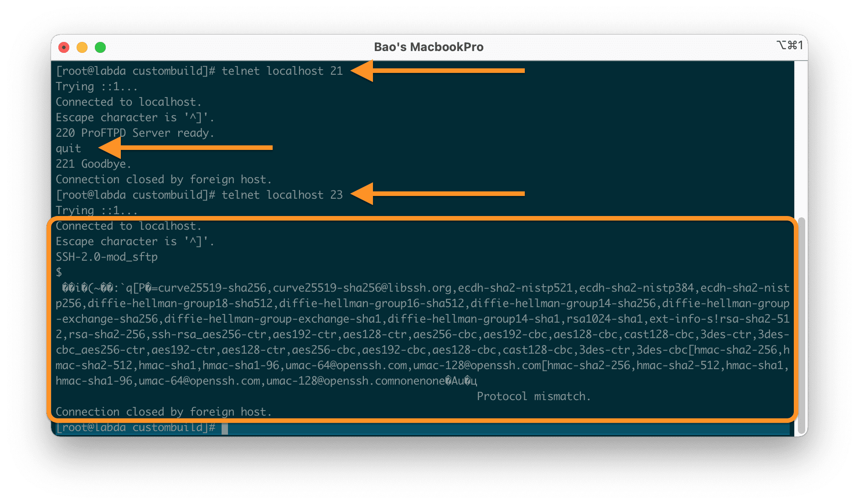Click the active prompt cursor at bottom
This screenshot has height=504, width=859.
[x=225, y=428]
